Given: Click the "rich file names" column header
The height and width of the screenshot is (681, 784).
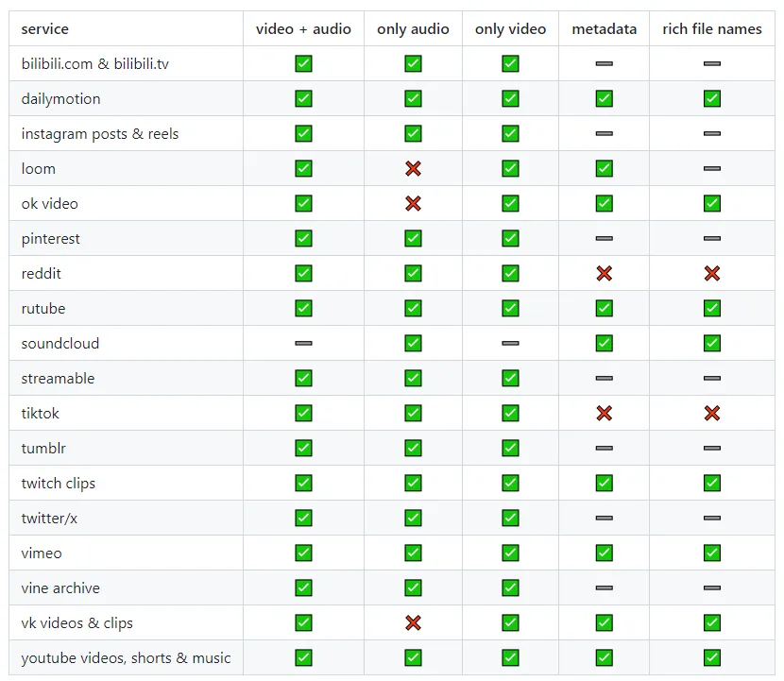Looking at the screenshot, I should [712, 29].
